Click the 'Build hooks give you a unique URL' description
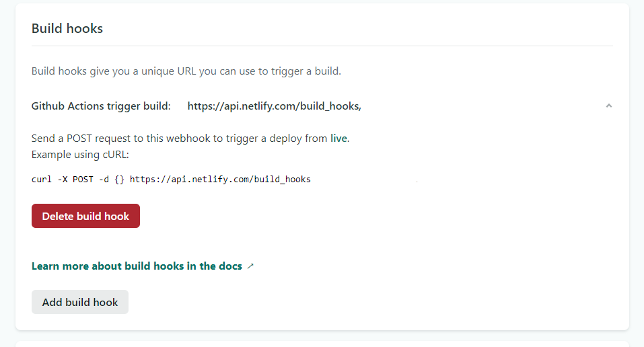 point(186,71)
